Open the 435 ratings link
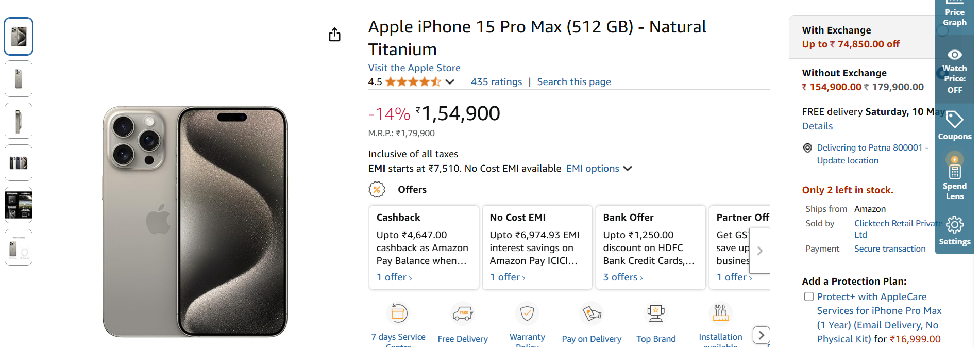980x347 pixels. point(496,82)
